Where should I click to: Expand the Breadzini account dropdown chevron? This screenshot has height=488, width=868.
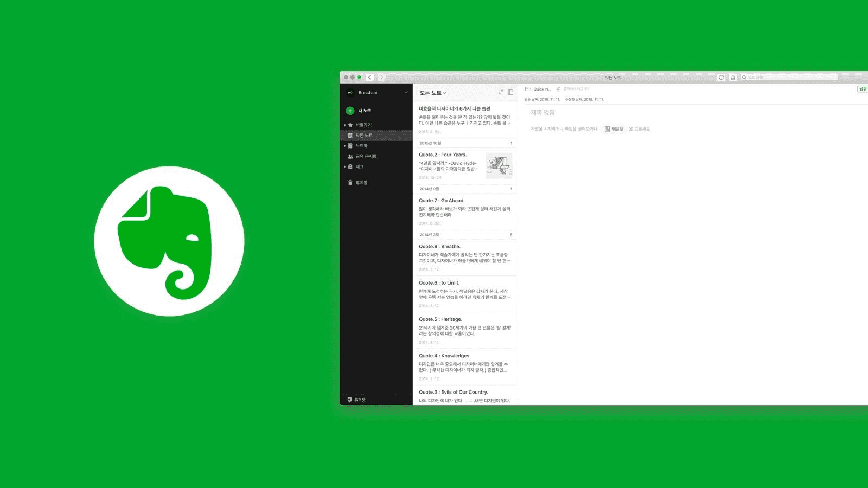click(x=406, y=93)
